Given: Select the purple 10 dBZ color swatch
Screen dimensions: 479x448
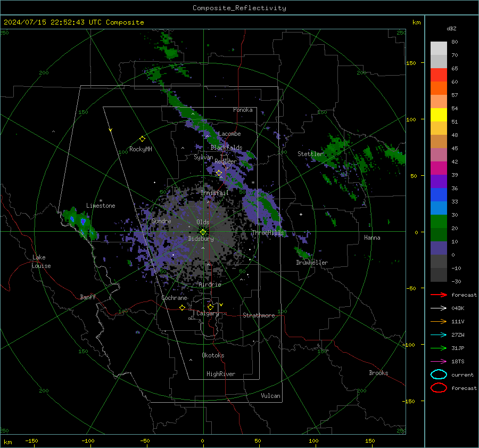Looking at the screenshot, I should pos(439,248).
